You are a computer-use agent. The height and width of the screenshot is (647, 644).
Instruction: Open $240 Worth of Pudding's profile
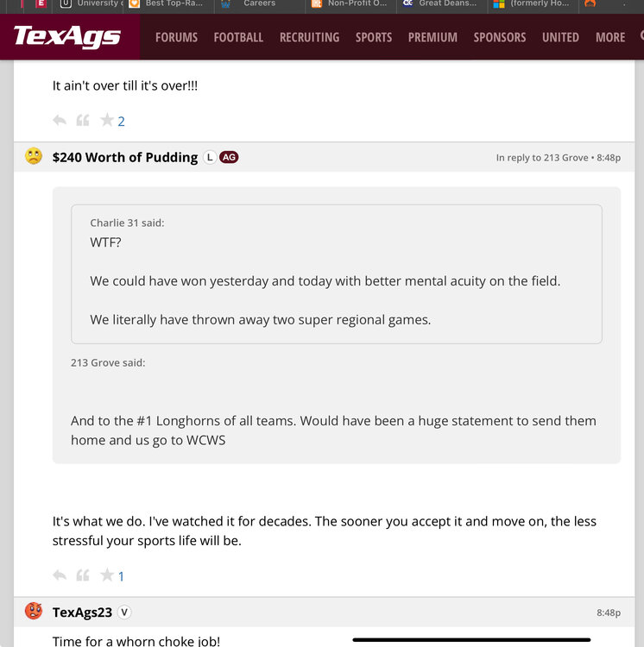(125, 157)
